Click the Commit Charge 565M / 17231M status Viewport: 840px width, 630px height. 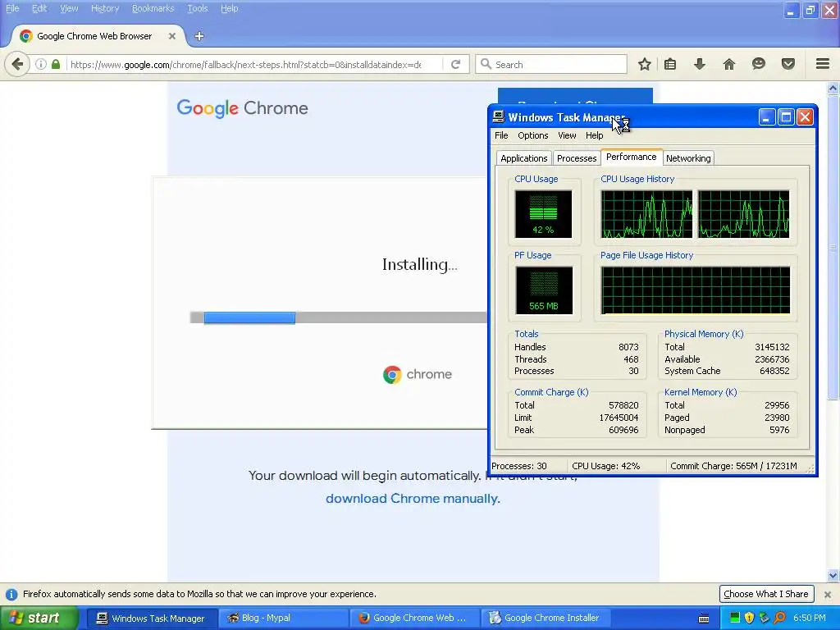(x=733, y=466)
